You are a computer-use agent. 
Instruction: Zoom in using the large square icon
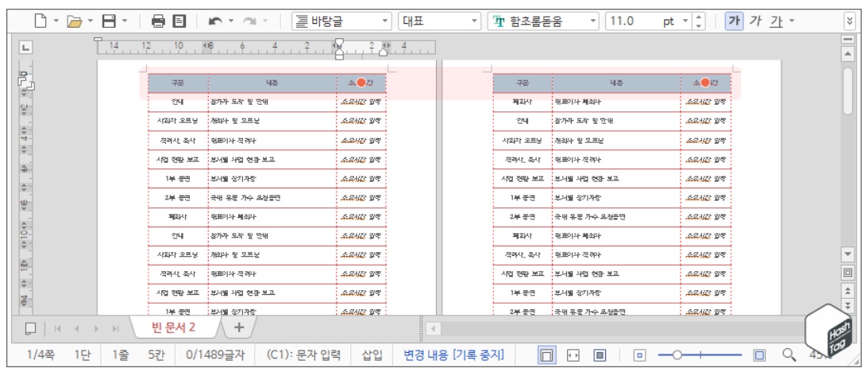tap(760, 355)
